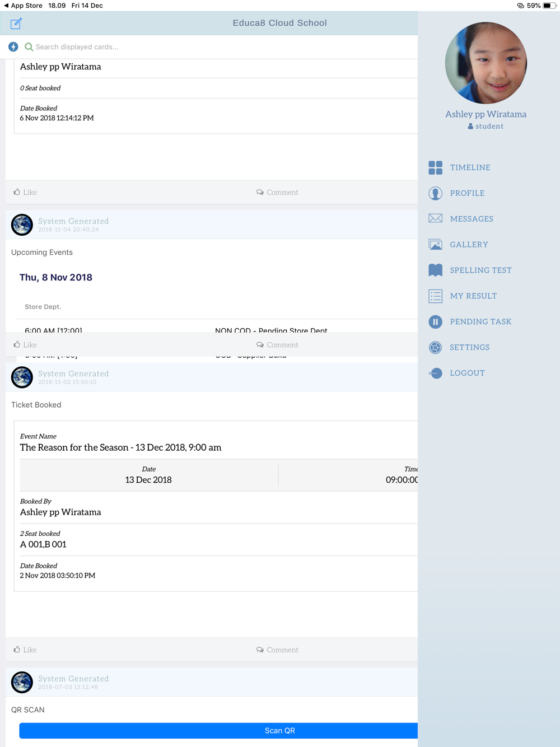This screenshot has height=747, width=560.
Task: Tap the Timeline grid icon
Action: tap(435, 167)
